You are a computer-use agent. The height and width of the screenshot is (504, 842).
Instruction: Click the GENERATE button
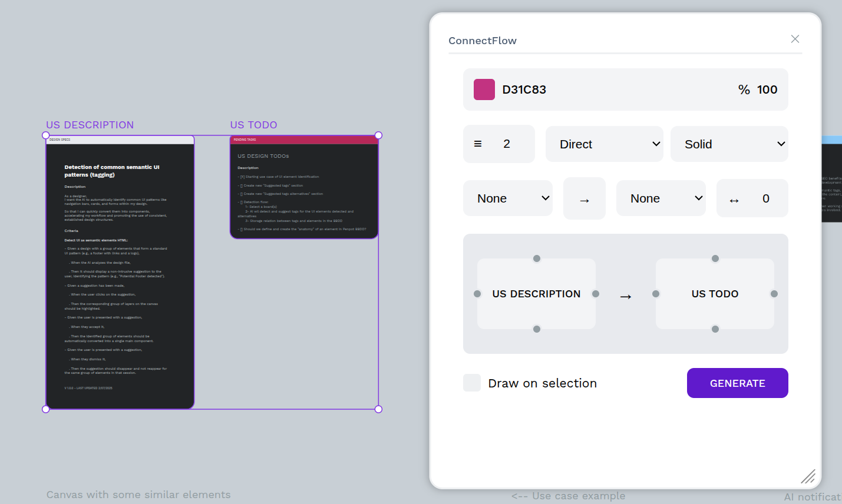click(738, 383)
